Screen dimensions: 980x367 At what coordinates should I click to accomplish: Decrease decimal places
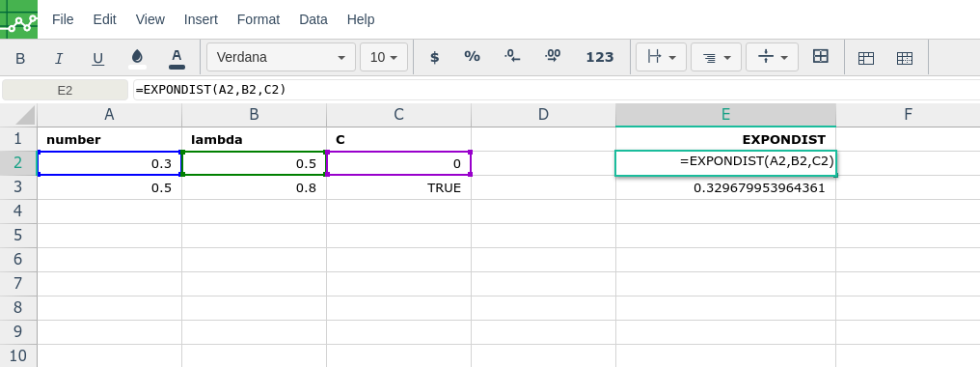tap(512, 57)
